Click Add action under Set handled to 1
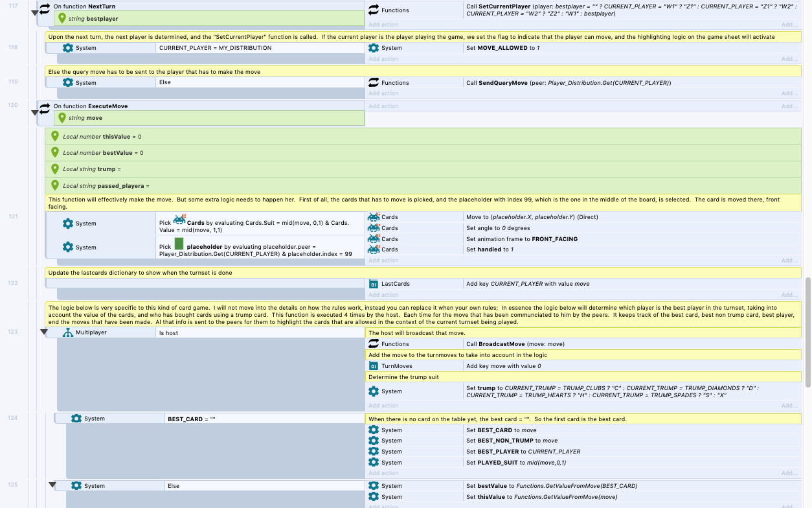 [x=383, y=260]
